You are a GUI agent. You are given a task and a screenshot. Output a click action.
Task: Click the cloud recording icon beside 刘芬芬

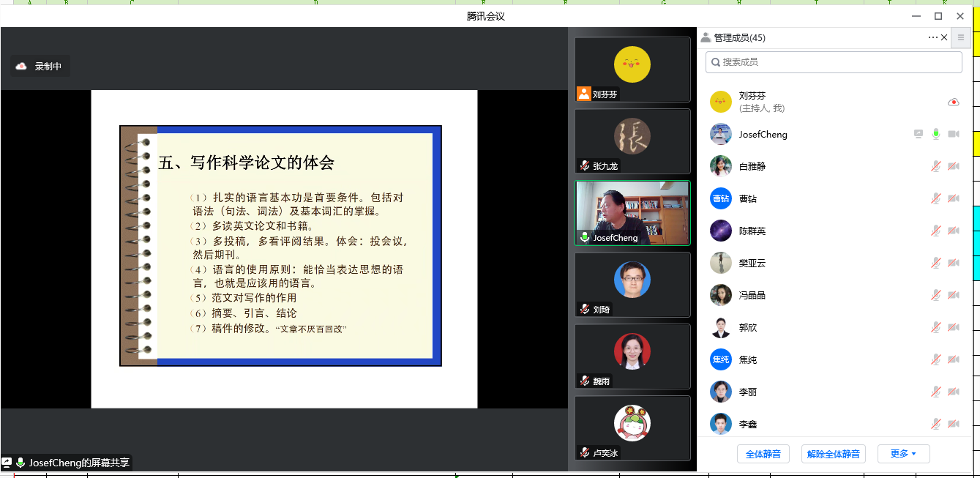coord(953,102)
